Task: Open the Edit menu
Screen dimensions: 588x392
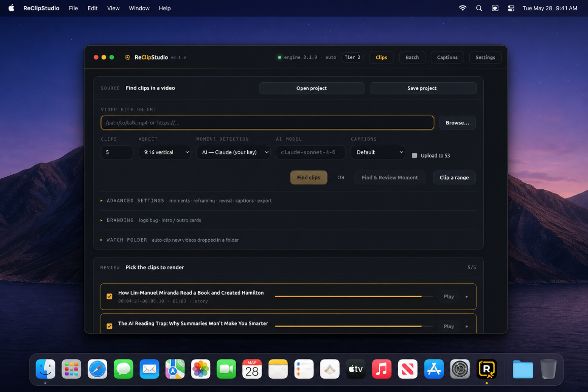Action: click(x=92, y=8)
